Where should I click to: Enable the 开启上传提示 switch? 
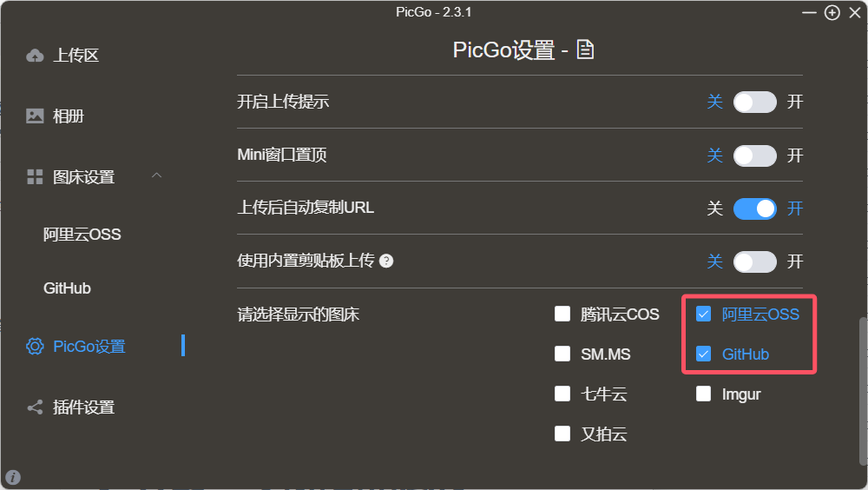point(754,102)
